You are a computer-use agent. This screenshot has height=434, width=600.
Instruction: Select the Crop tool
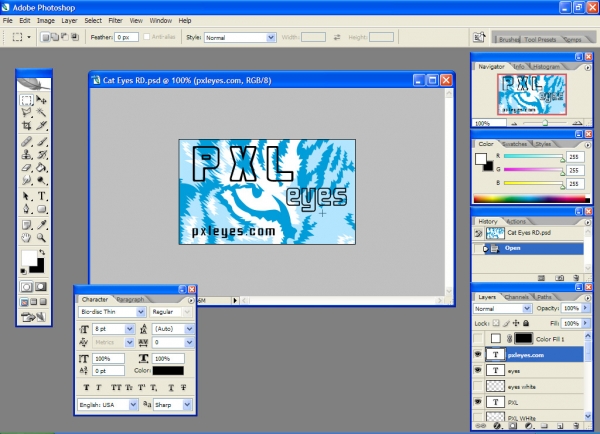click(26, 126)
